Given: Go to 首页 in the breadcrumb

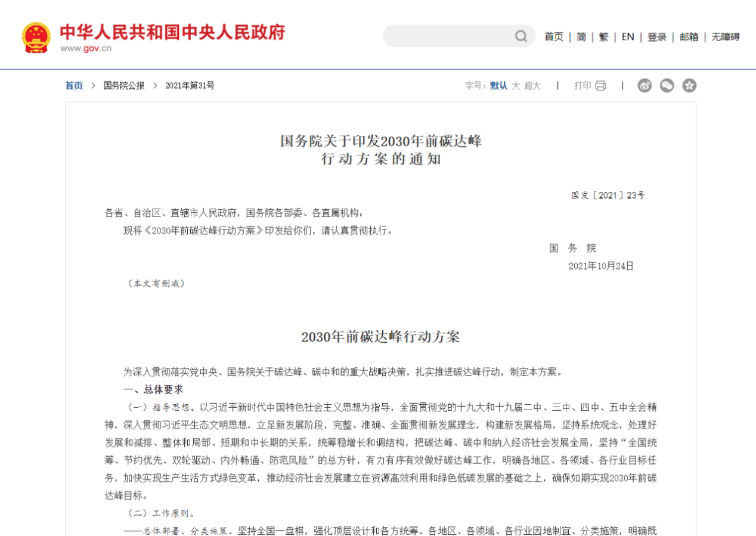Looking at the screenshot, I should pos(74,86).
